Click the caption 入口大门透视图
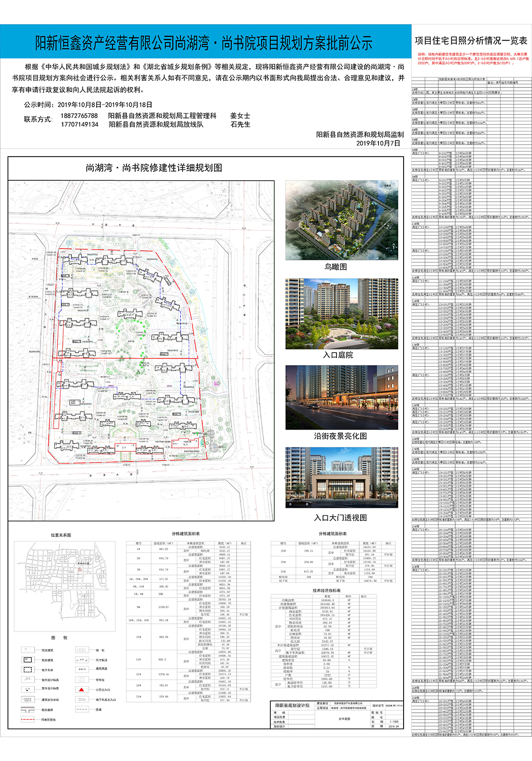Image resolution: width=532 pixels, height=761 pixels. point(340,517)
